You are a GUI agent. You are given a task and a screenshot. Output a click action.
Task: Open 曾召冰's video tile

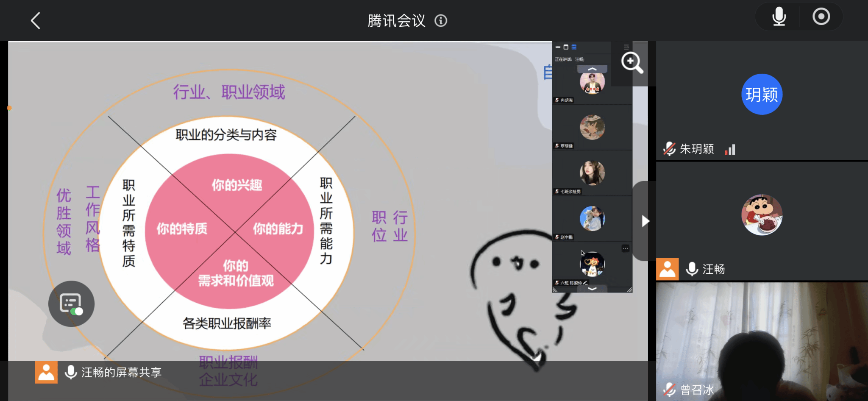pyautogui.click(x=762, y=341)
